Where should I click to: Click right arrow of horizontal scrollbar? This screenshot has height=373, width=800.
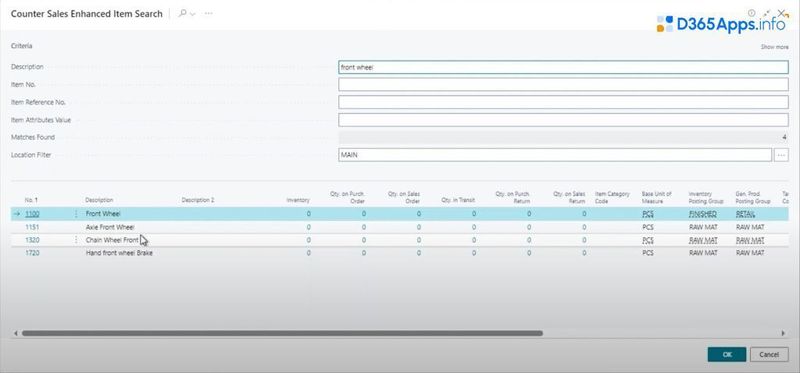[783, 333]
